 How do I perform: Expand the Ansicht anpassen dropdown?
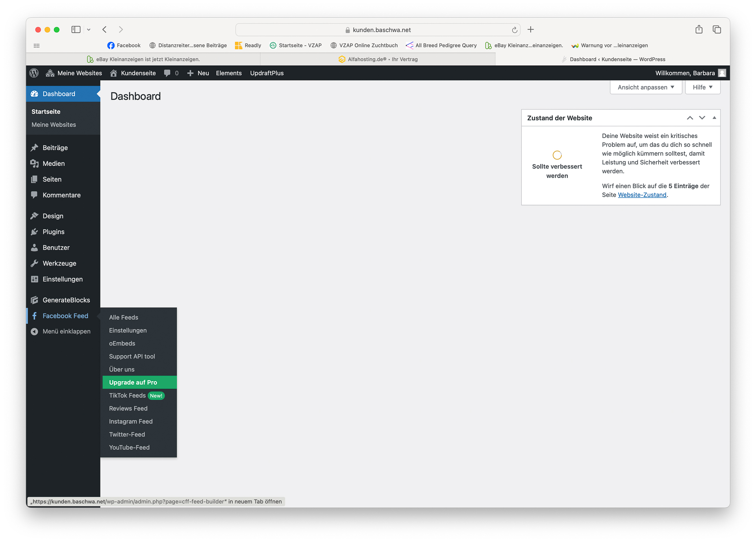pyautogui.click(x=645, y=87)
